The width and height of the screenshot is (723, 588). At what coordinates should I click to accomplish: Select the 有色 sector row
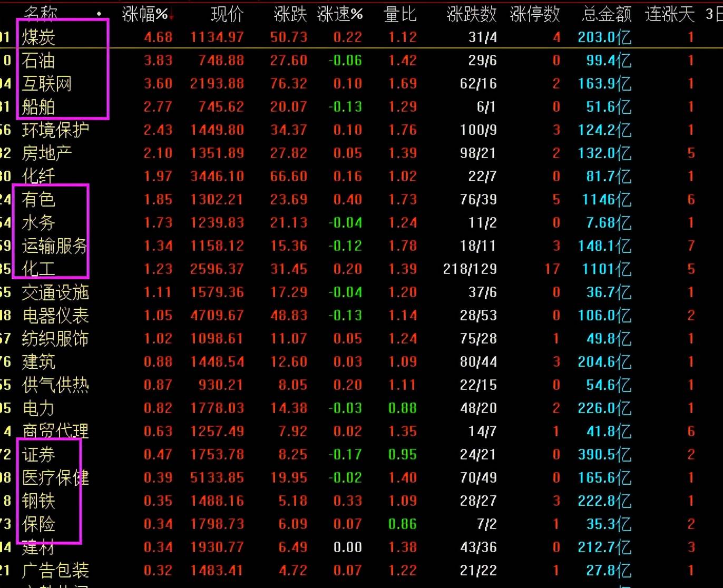(361, 200)
